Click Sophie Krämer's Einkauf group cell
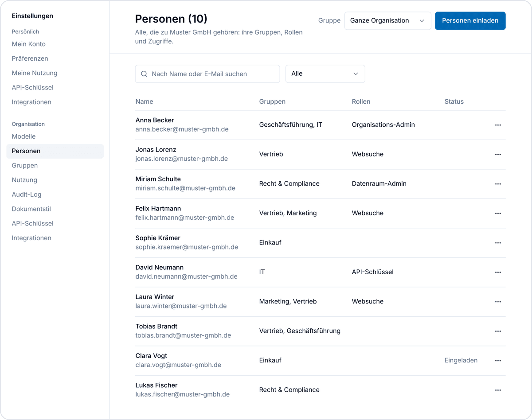 [x=270, y=243]
